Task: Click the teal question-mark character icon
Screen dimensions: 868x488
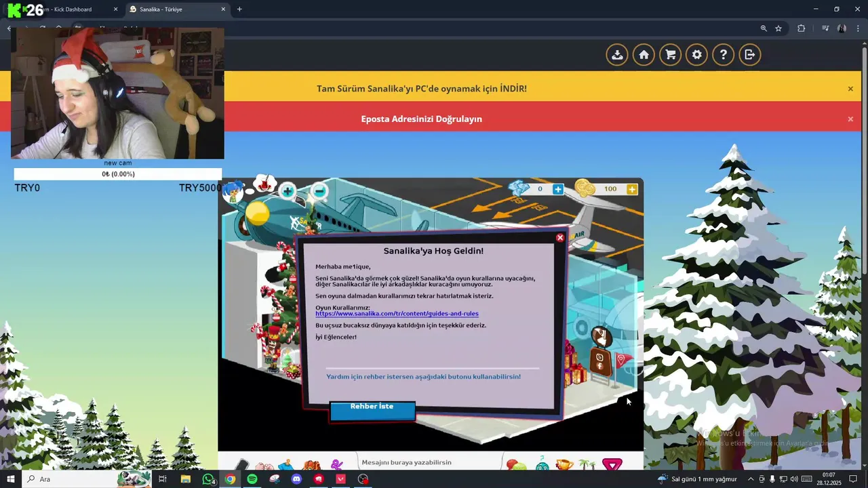Action: point(542,464)
